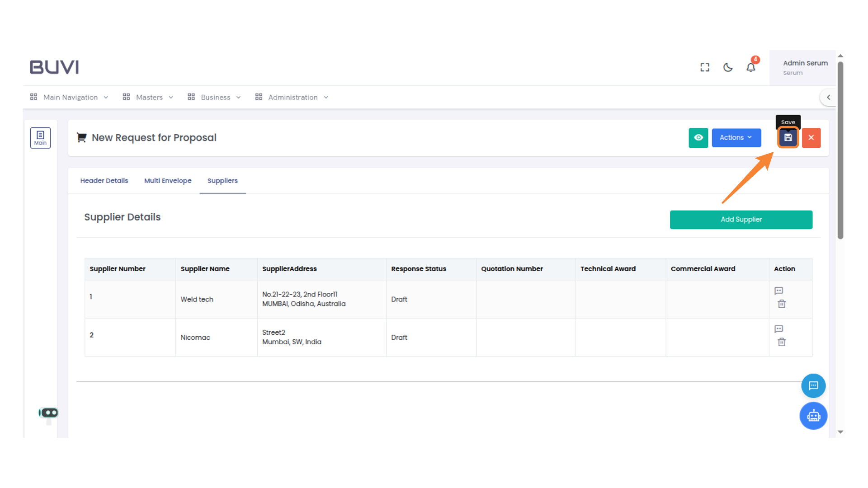This screenshot has width=868, height=488.
Task: Open comment icon for Nicomac row
Action: tap(778, 329)
